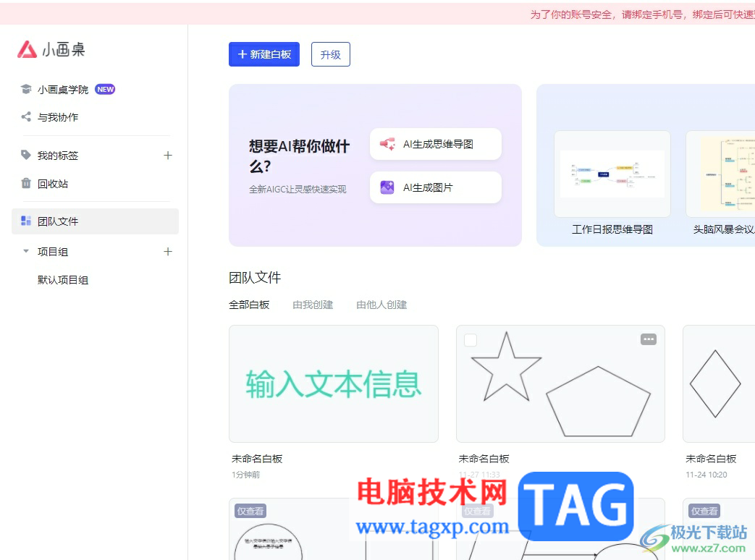The image size is (755, 560).
Task: Open 头脑风暴会议 template thumbnail
Action: pyautogui.click(x=720, y=174)
